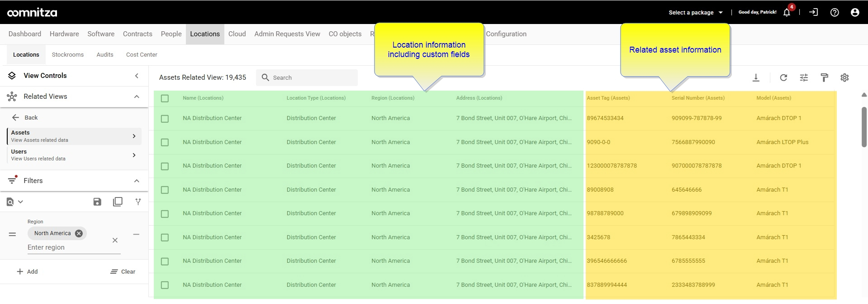Screen dimensions: 868x304
Task: Open the Assets related data view
Action: click(74, 136)
